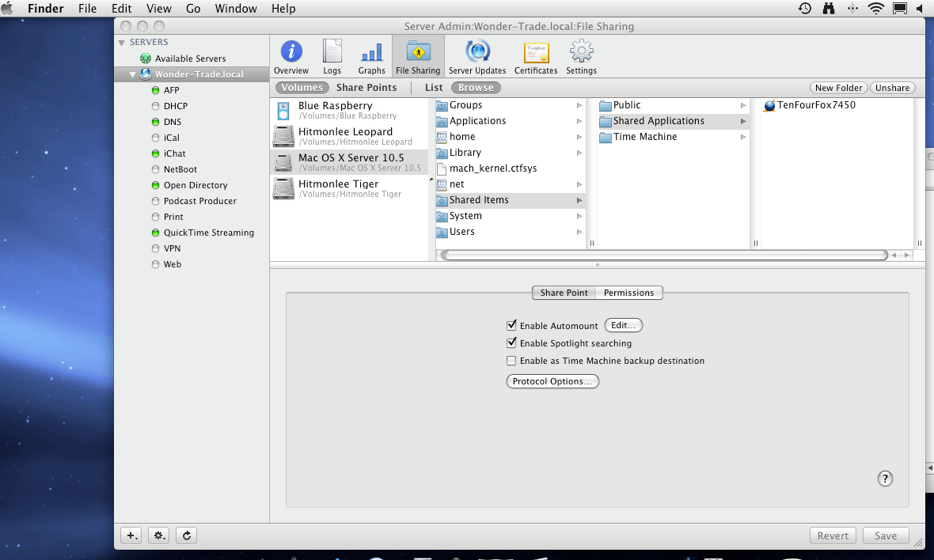The image size is (934, 560).
Task: Collapse the SERVERS section triangle
Action: (122, 42)
